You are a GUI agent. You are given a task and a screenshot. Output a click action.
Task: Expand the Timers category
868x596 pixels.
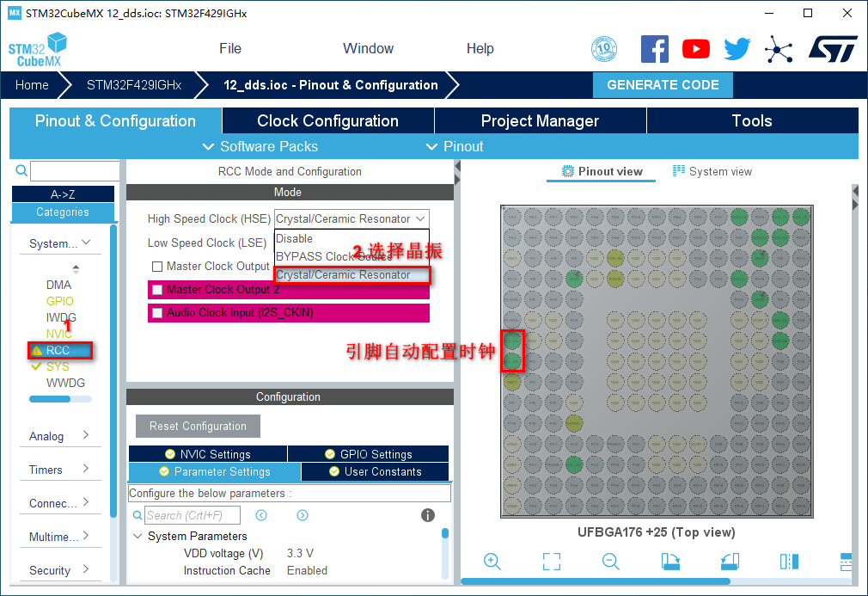tap(59, 470)
